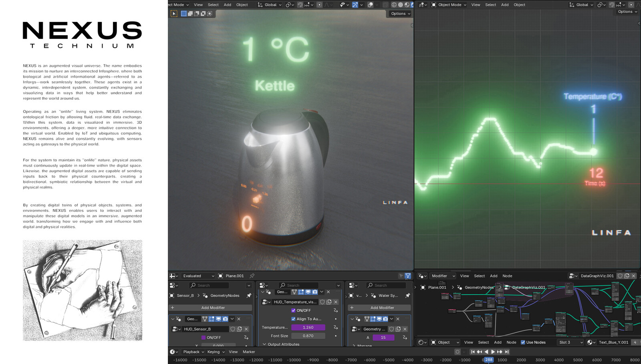Remove the Sensor_B Geo... modifier with X
Viewport: 641px width, 364px height.
(x=239, y=319)
